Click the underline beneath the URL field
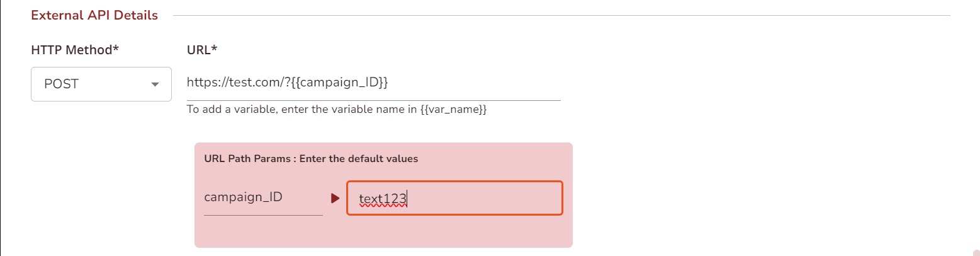Viewport: 980px width, 256px height. [373, 100]
